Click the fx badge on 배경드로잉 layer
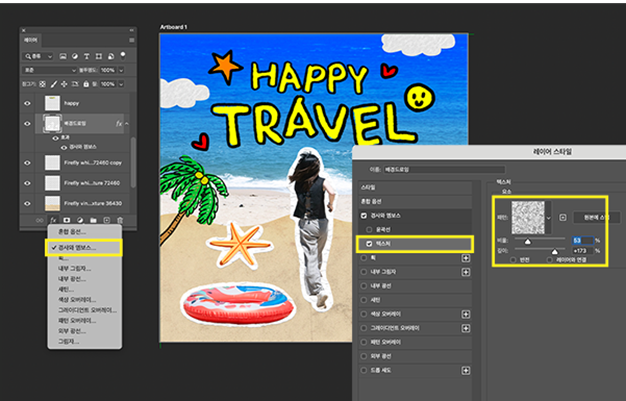 [119, 124]
